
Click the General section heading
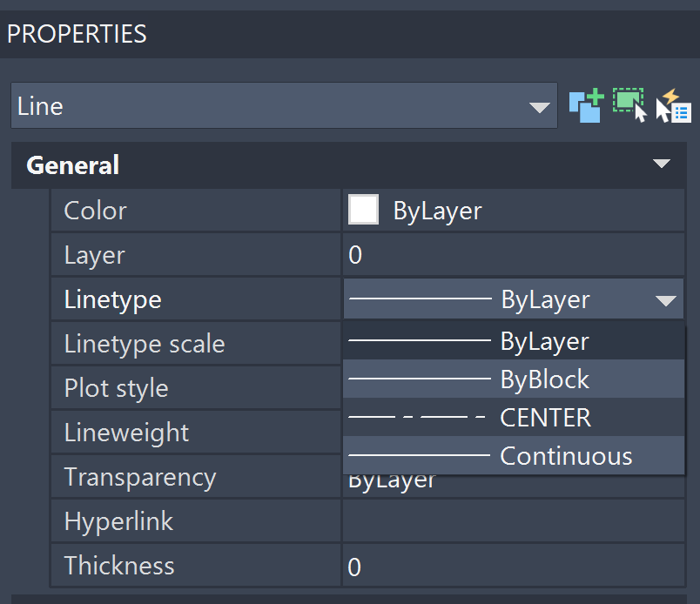73,165
